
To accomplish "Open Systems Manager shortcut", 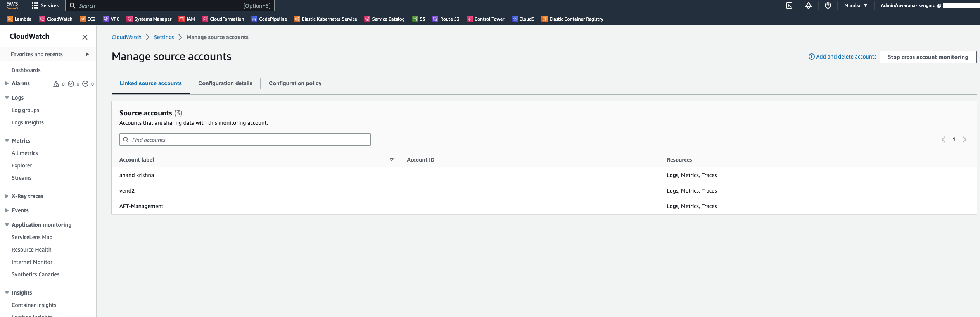I will click(x=149, y=19).
